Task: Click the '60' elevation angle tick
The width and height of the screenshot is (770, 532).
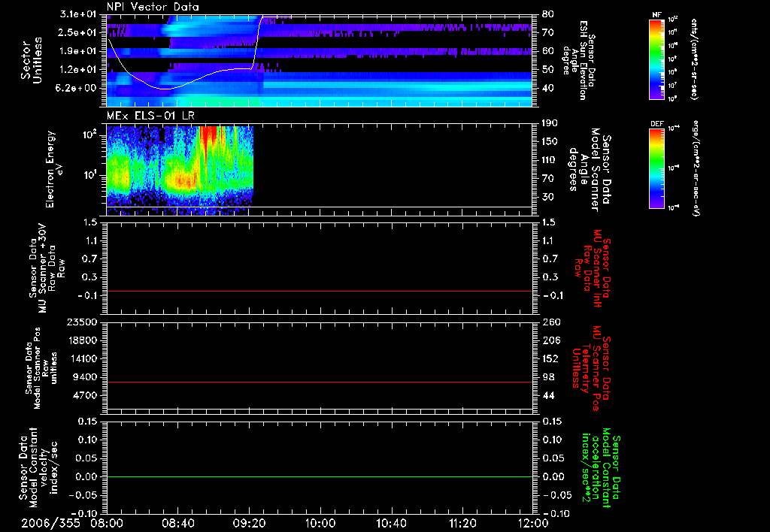Action: (x=548, y=51)
